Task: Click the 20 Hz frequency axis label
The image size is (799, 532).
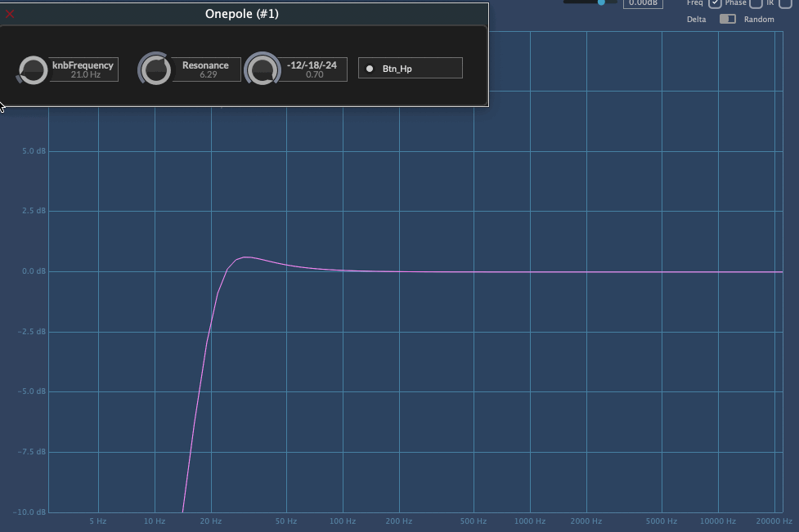Action: [x=211, y=521]
